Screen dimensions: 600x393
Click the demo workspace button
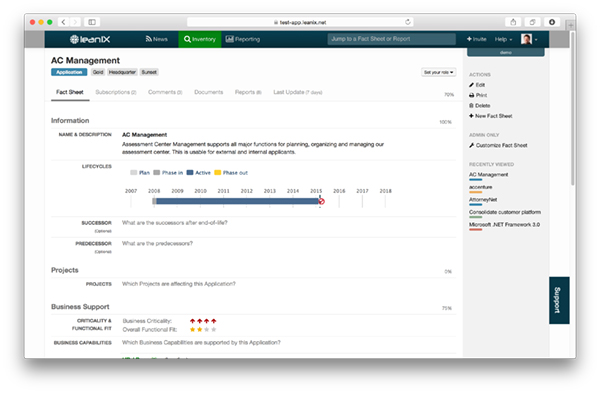[505, 52]
